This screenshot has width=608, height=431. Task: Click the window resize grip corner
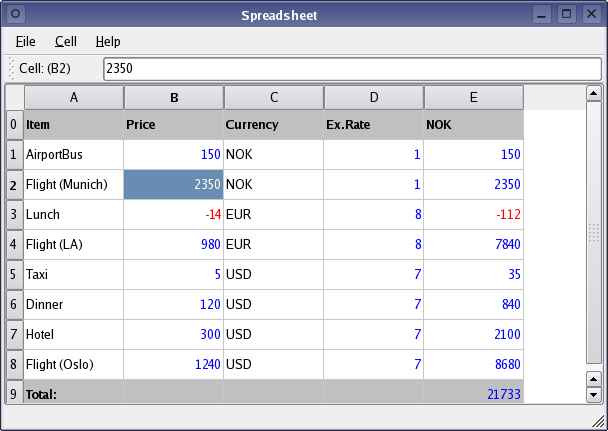click(x=598, y=422)
